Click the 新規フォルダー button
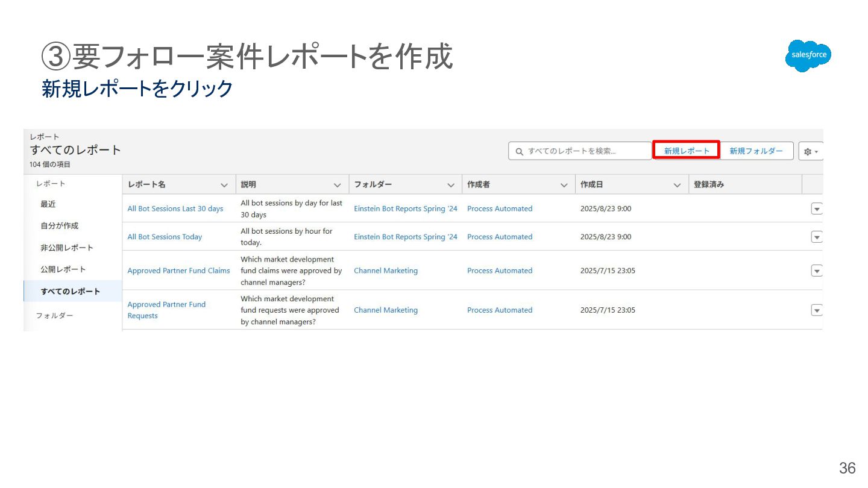This screenshot has width=868, height=488. pos(756,151)
